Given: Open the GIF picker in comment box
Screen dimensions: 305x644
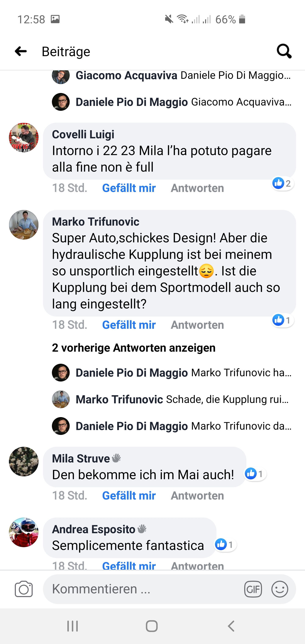Looking at the screenshot, I should [x=253, y=589].
